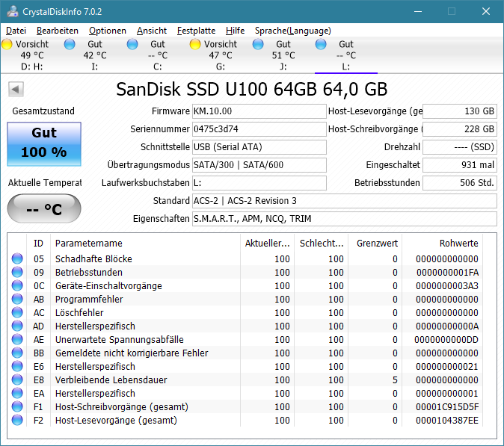The height and width of the screenshot is (446, 504).
Task: Click the Laufwerksbuchstaben field L:
Action: click(259, 183)
